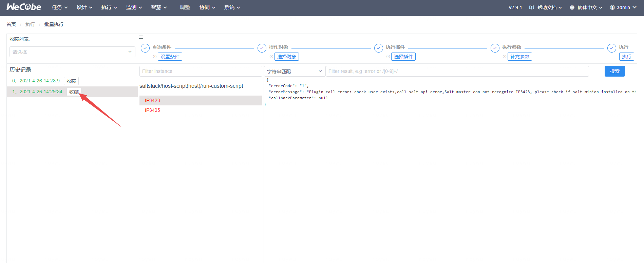This screenshot has width=644, height=263.
Task: Click the 查询条件 step checkmark circle
Action: coord(145,48)
